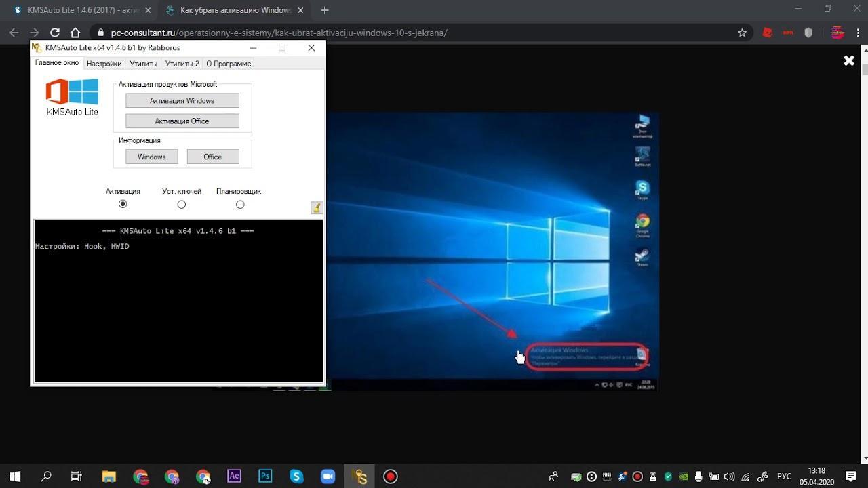Open taskbar search magnifier
The image size is (868, 488).
point(46,476)
